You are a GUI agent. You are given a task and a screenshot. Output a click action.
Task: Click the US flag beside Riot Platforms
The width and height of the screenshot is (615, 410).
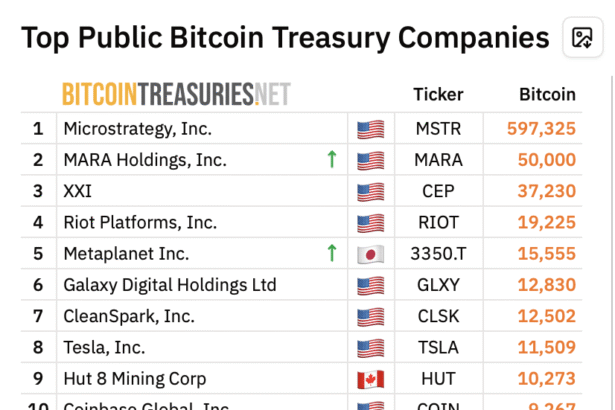370,223
